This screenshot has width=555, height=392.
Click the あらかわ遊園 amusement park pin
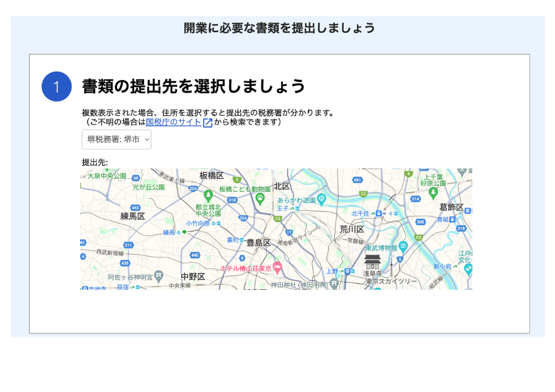pos(322,199)
